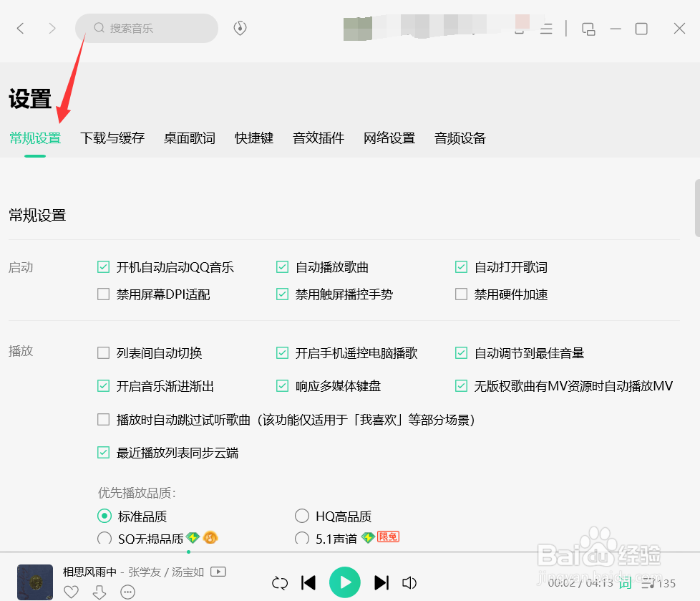Toggle 开启手机遥控电脑播歌 checkbox
700x601 pixels.
click(x=282, y=353)
